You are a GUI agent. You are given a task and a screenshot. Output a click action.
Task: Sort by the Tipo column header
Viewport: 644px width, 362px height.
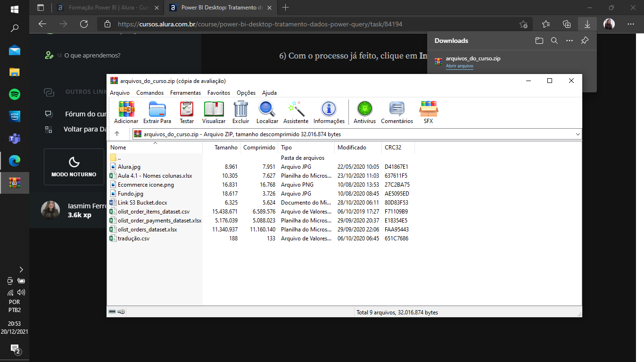(306, 148)
